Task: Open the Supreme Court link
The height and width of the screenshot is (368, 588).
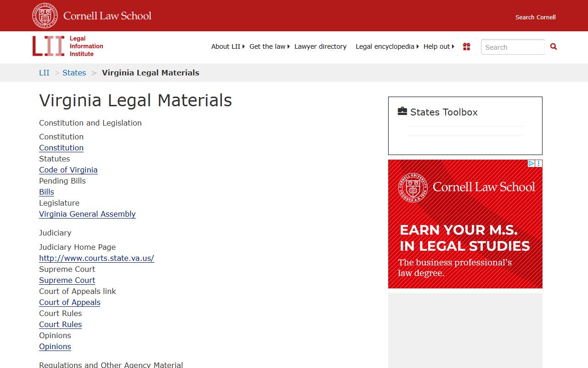Action: (x=67, y=280)
